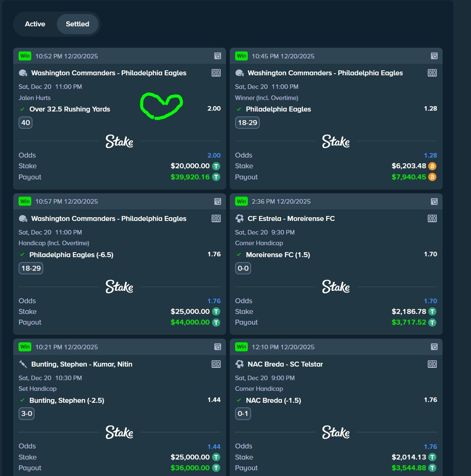Switch to the Active bets tab
471x476 pixels.
[x=35, y=24]
